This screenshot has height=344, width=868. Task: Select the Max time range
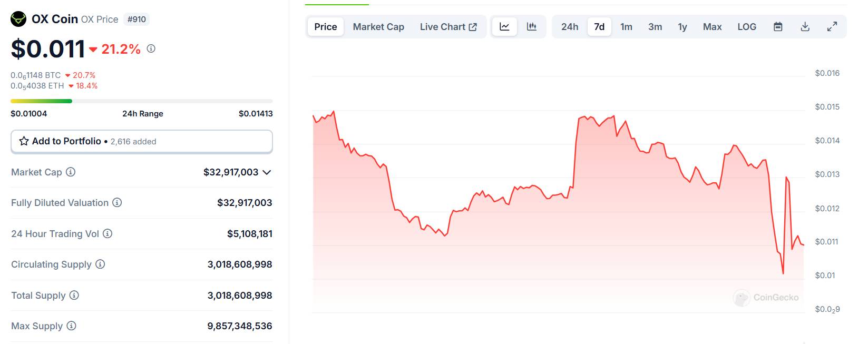click(x=712, y=27)
